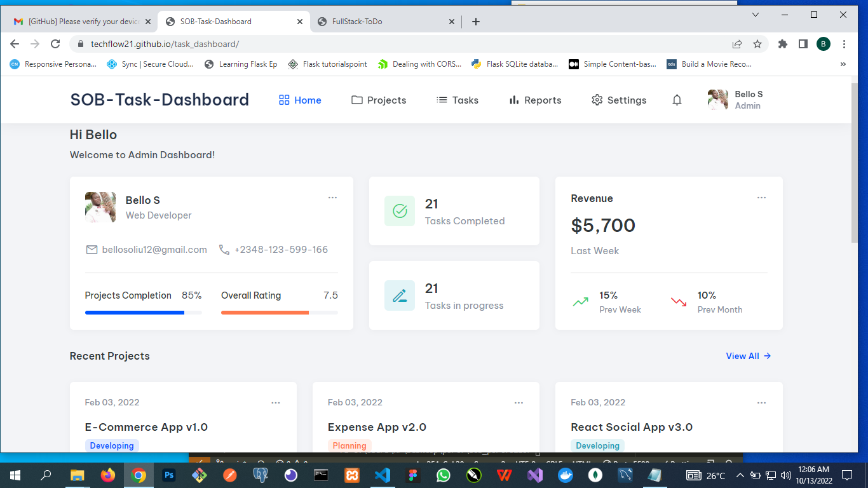868x488 pixels.
Task: Reload the page using the refresh icon
Action: [x=55, y=44]
